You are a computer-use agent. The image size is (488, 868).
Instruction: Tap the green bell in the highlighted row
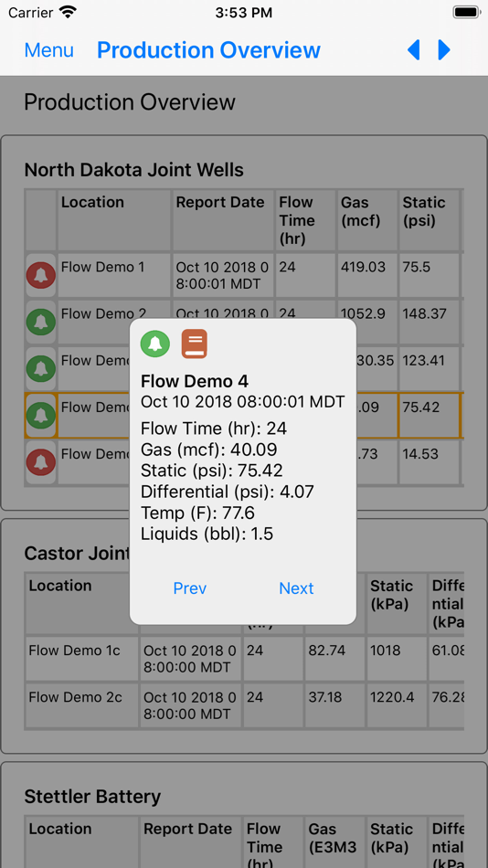(x=40, y=416)
